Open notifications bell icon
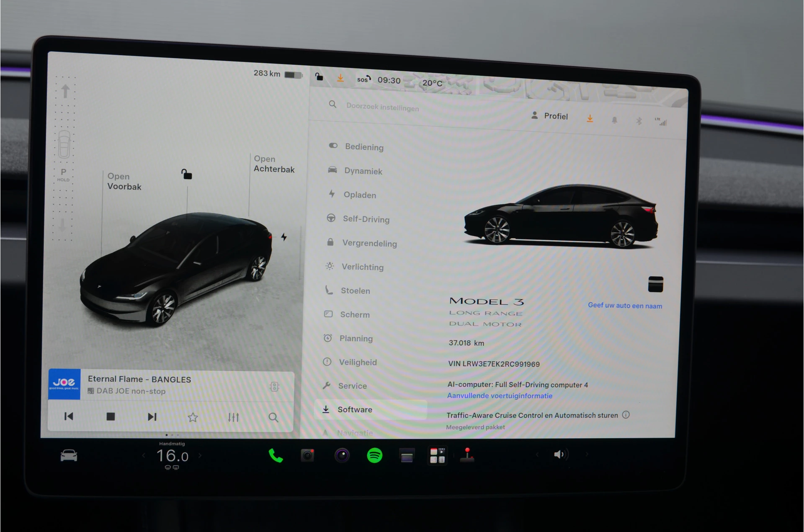Screen dimensions: 804x532 [x=614, y=120]
